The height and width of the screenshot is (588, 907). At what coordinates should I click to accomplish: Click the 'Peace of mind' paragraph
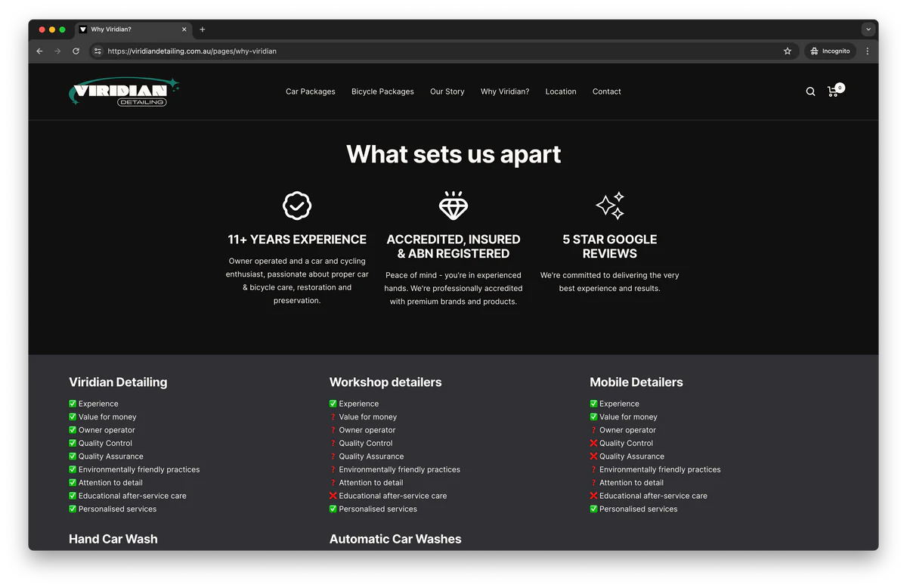[x=453, y=289]
